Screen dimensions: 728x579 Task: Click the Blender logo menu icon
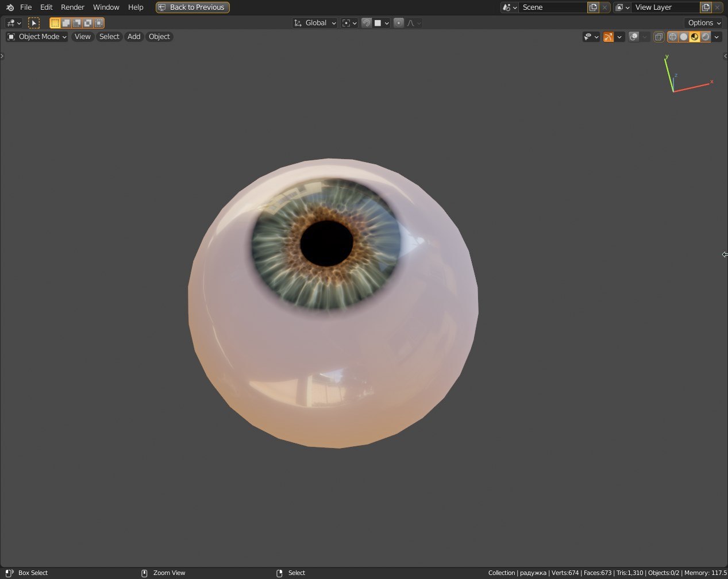pyautogui.click(x=10, y=7)
